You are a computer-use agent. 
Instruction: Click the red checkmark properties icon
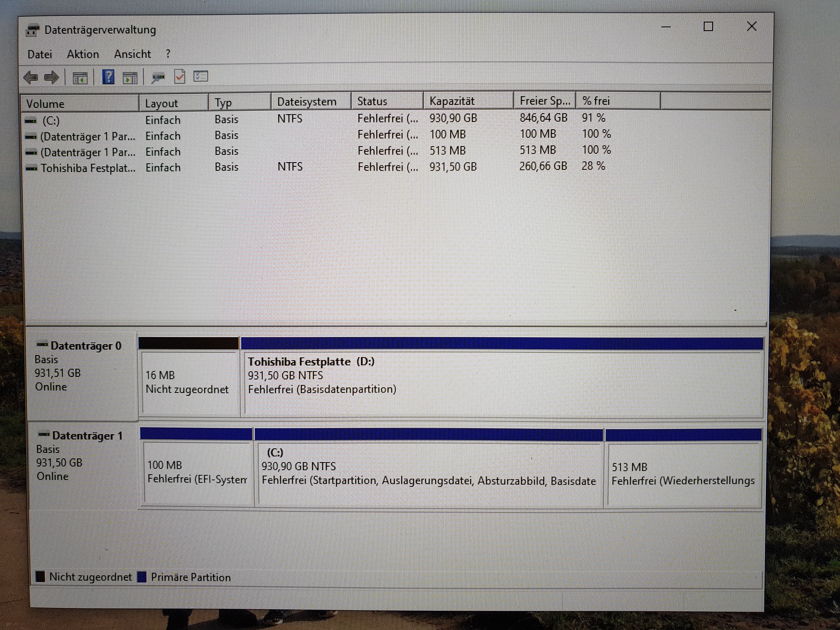tap(180, 77)
